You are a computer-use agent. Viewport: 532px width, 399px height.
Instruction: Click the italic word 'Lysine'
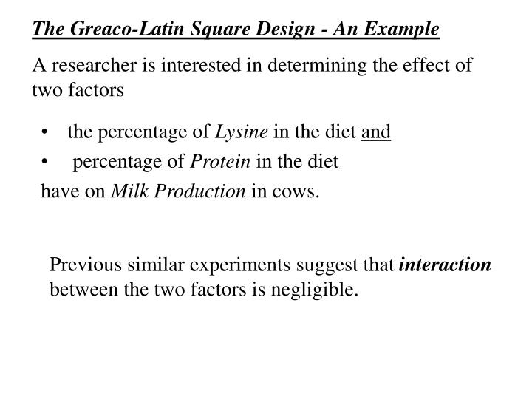[x=241, y=132]
